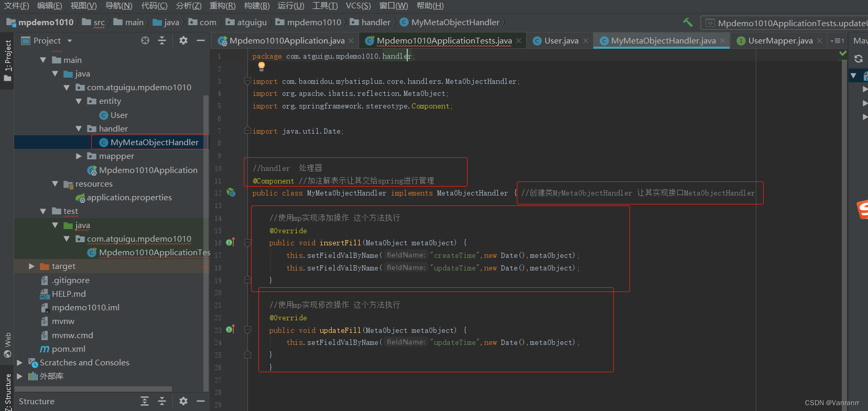The image size is (868, 411).
Task: Select HELP.md file
Action: (63, 294)
